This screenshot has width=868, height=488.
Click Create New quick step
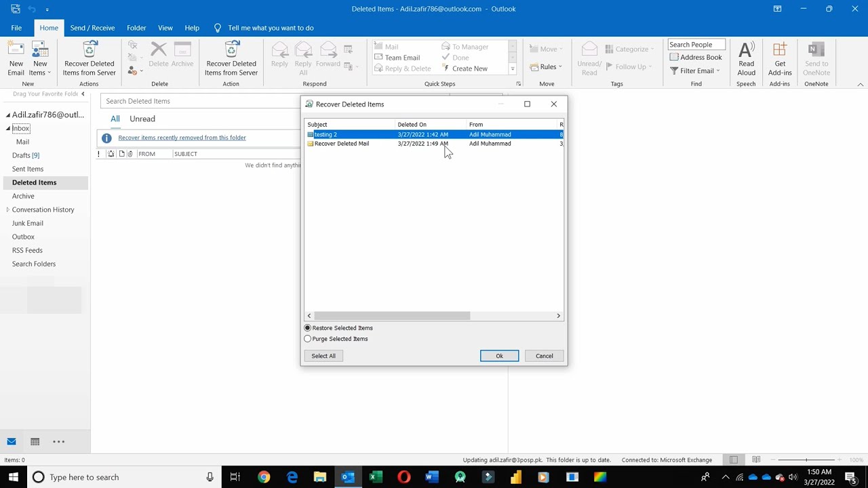pyautogui.click(x=465, y=68)
